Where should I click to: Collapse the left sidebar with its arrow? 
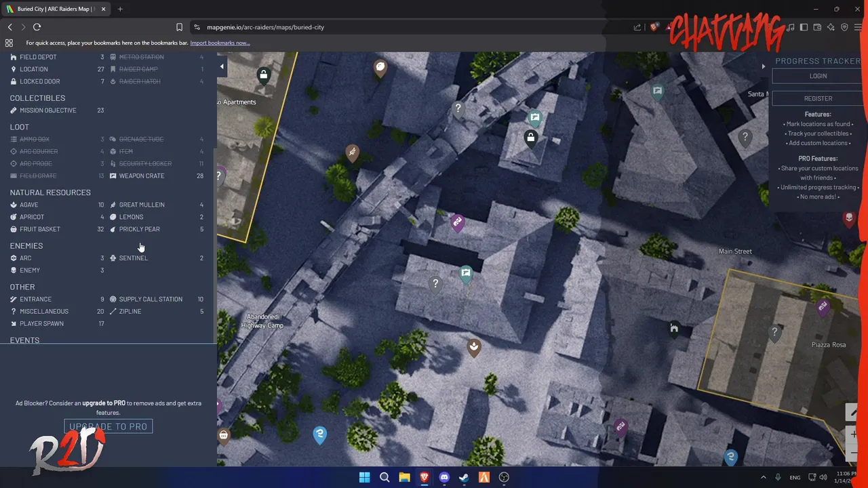pyautogui.click(x=222, y=66)
